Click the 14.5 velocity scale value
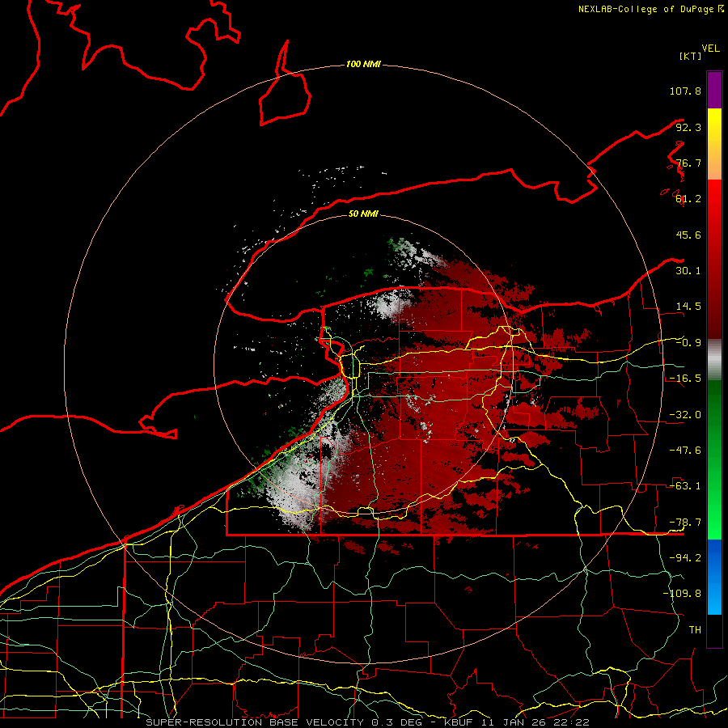Viewport: 728px width, 728px height. (688, 307)
